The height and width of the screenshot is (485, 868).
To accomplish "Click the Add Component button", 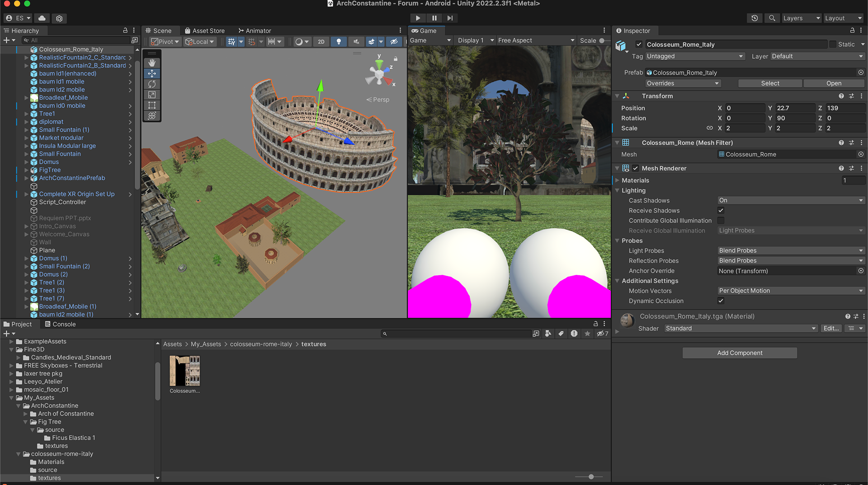I will pos(740,353).
